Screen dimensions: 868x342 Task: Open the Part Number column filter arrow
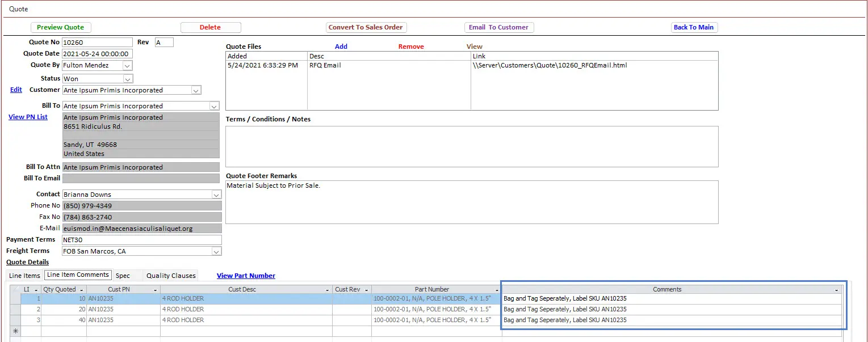(x=497, y=290)
